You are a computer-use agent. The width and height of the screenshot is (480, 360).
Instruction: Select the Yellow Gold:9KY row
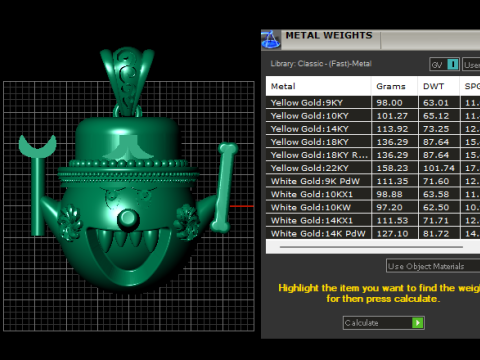point(373,103)
